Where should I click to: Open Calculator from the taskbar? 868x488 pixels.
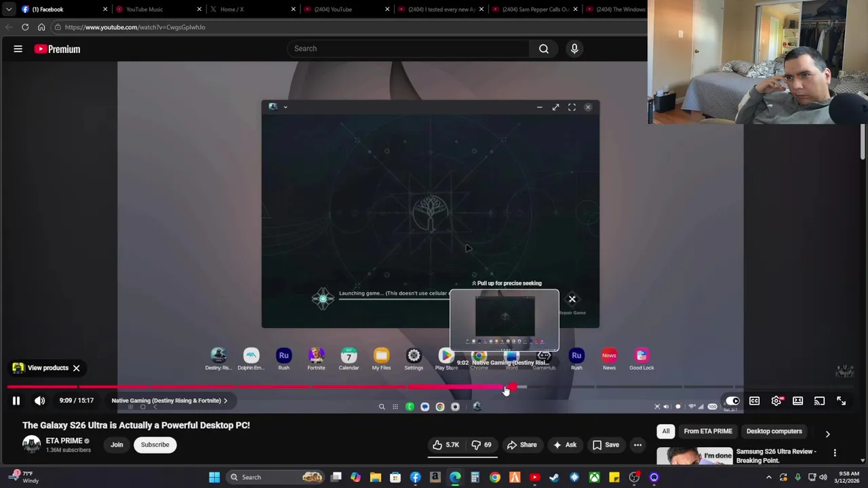(475, 477)
